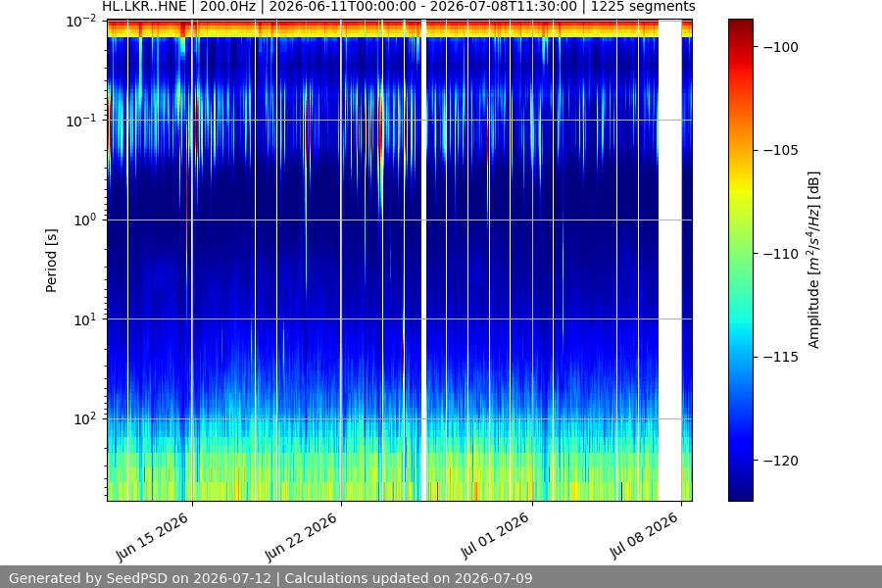This screenshot has height=588, width=882.
Task: Click the wide white data gap near Jul 08
Action: tap(670, 261)
